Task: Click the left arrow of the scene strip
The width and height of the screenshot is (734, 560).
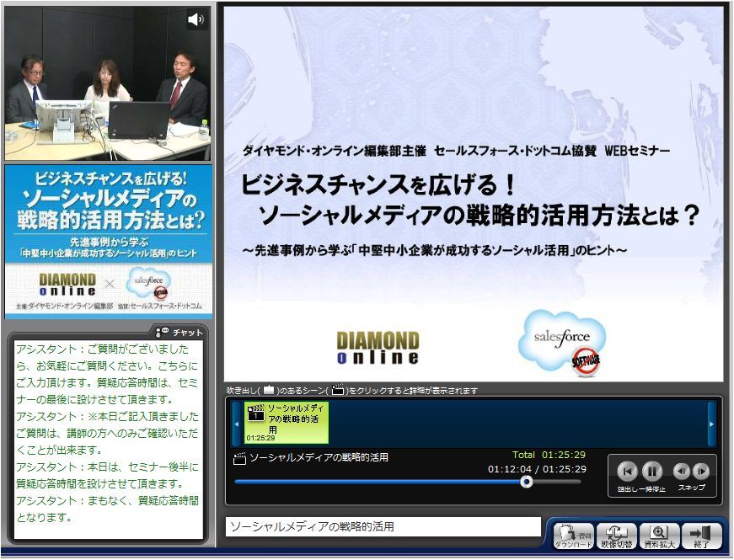Action: (x=237, y=424)
